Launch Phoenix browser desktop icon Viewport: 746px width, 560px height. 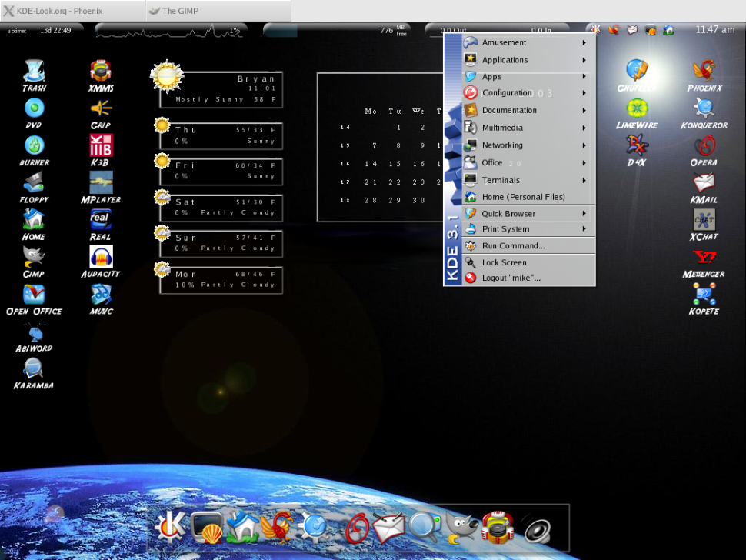tap(704, 75)
